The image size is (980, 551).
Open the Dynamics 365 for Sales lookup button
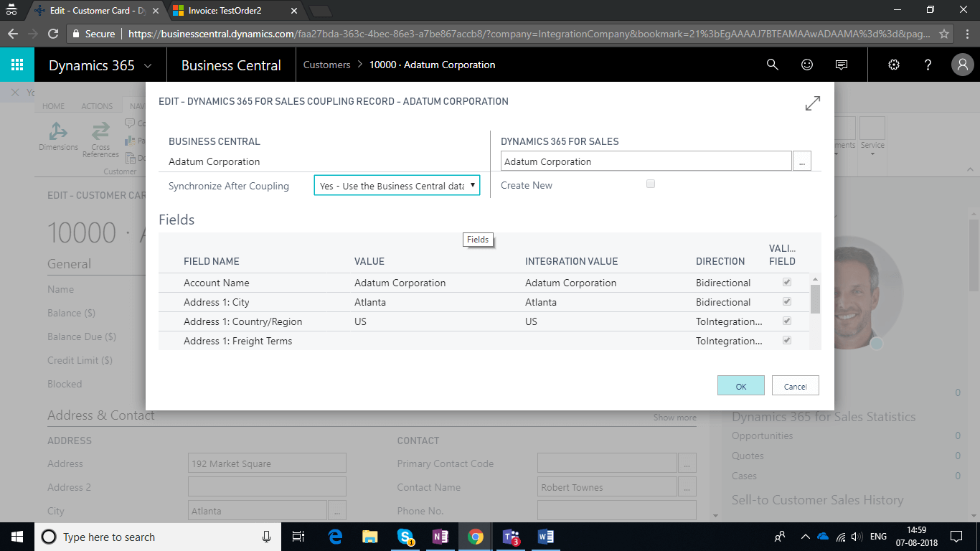coord(802,161)
